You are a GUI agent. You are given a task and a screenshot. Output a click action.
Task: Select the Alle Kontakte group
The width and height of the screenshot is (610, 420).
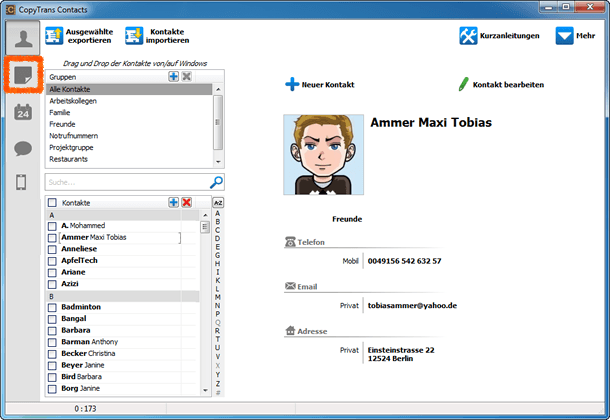click(x=130, y=89)
